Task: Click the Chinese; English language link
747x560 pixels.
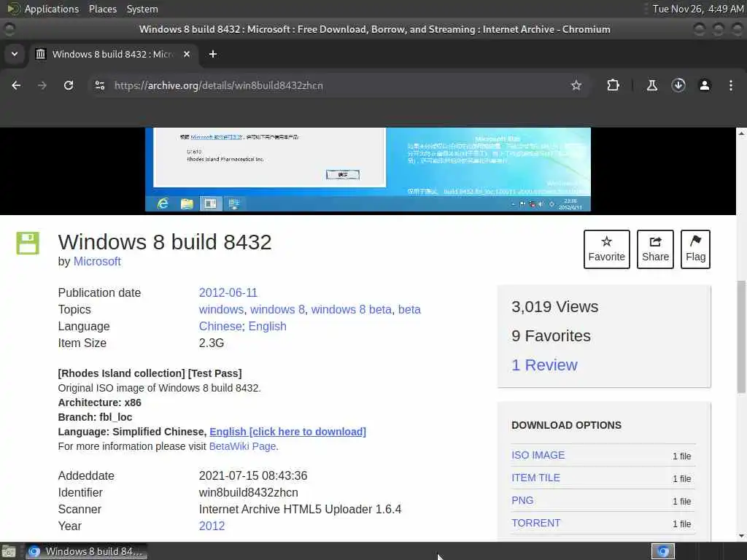Action: (242, 326)
